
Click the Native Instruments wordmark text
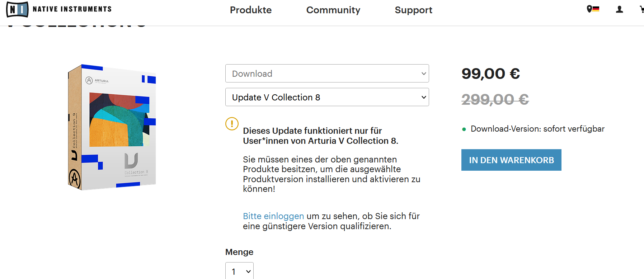tap(72, 9)
